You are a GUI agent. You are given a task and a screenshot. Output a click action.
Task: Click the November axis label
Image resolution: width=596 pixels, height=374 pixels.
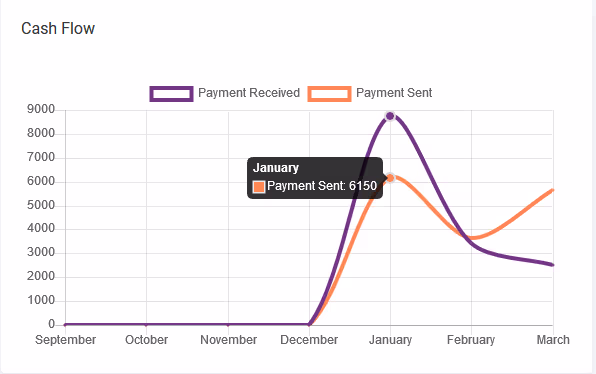[228, 339]
